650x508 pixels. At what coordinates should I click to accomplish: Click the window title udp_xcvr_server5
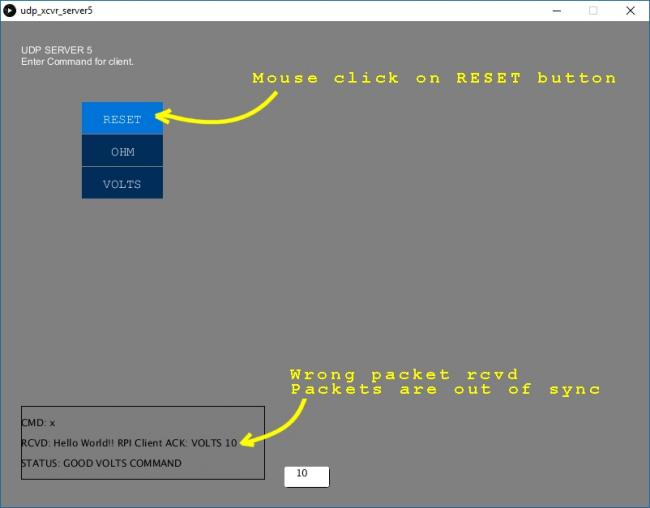coord(56,11)
